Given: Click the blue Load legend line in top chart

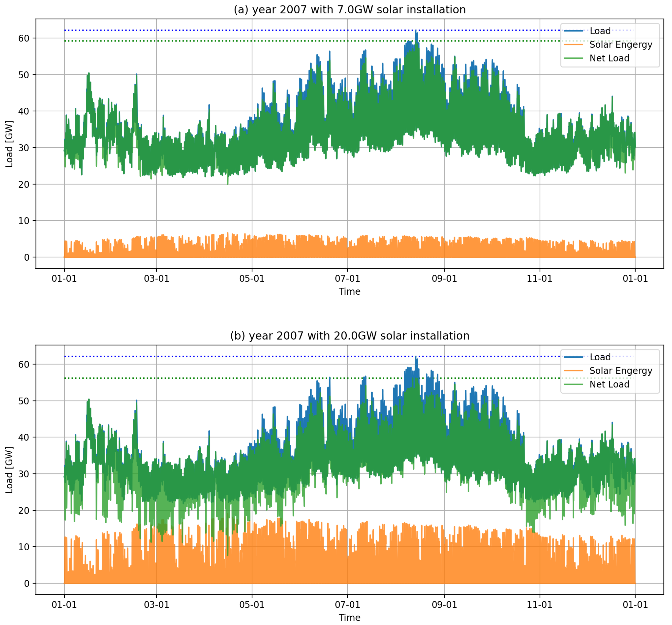Looking at the screenshot, I should [x=574, y=31].
